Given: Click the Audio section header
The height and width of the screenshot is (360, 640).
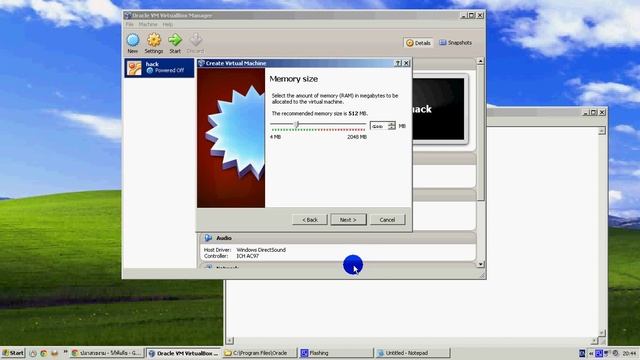Looking at the screenshot, I should 338,238.
